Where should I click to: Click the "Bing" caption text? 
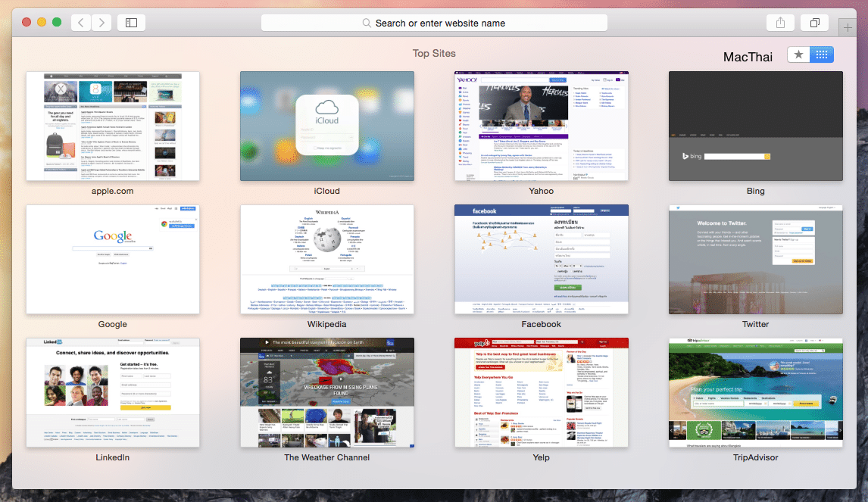click(756, 191)
